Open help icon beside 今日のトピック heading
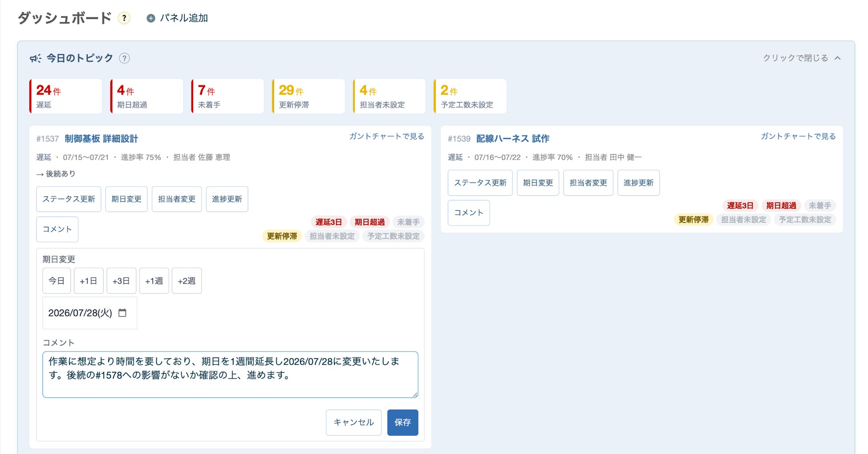 pos(125,58)
